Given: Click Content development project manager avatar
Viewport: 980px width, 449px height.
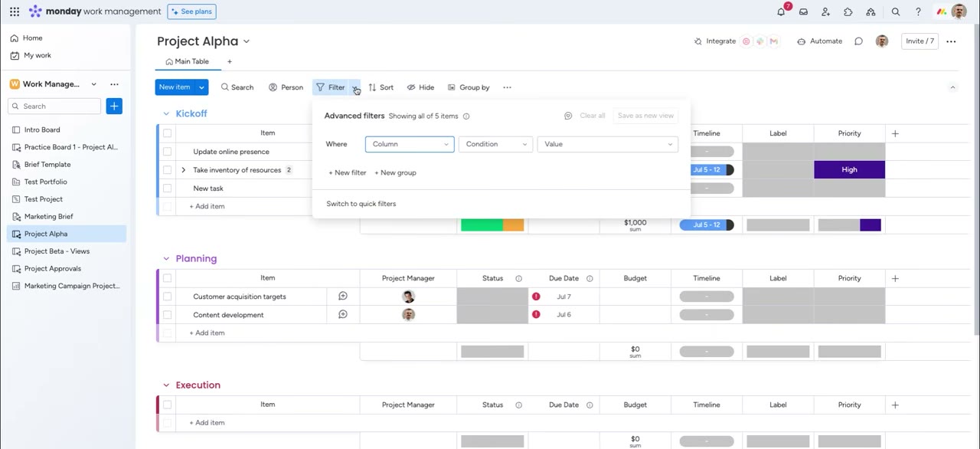Looking at the screenshot, I should [x=408, y=315].
